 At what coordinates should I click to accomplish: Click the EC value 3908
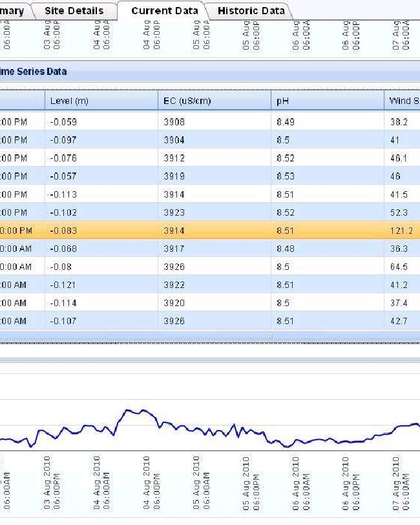pos(174,122)
